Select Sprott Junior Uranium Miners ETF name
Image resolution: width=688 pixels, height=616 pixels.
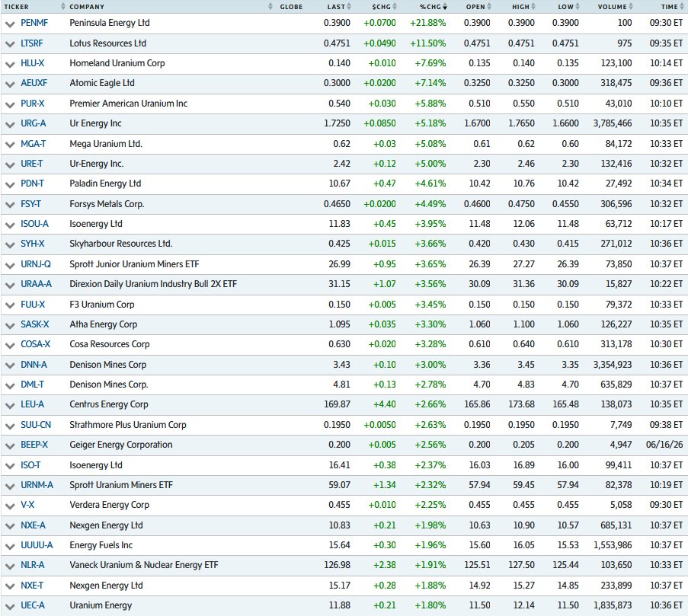click(x=134, y=264)
